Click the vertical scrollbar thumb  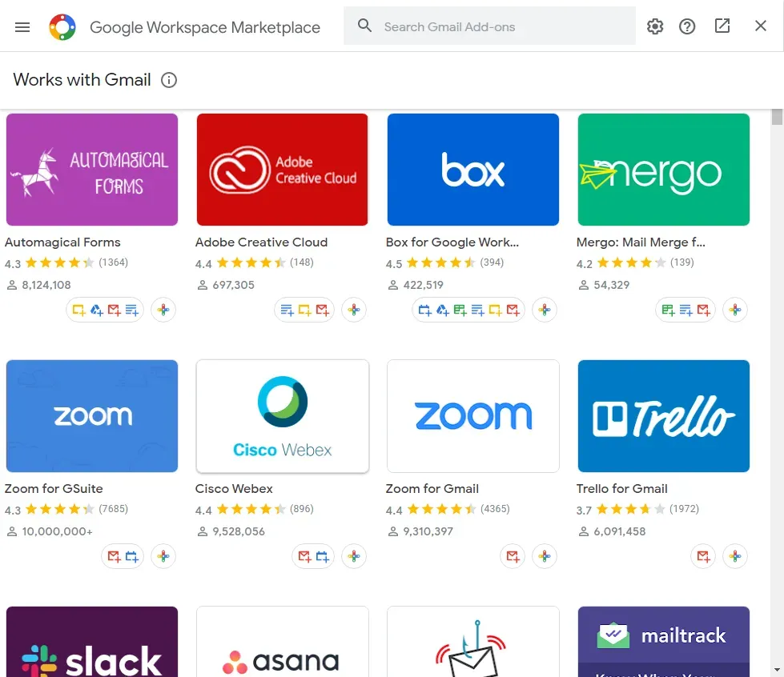click(x=777, y=117)
